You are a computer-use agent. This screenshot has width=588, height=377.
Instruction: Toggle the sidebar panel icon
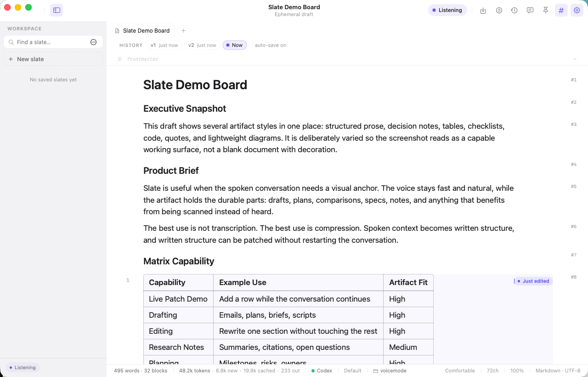57,10
